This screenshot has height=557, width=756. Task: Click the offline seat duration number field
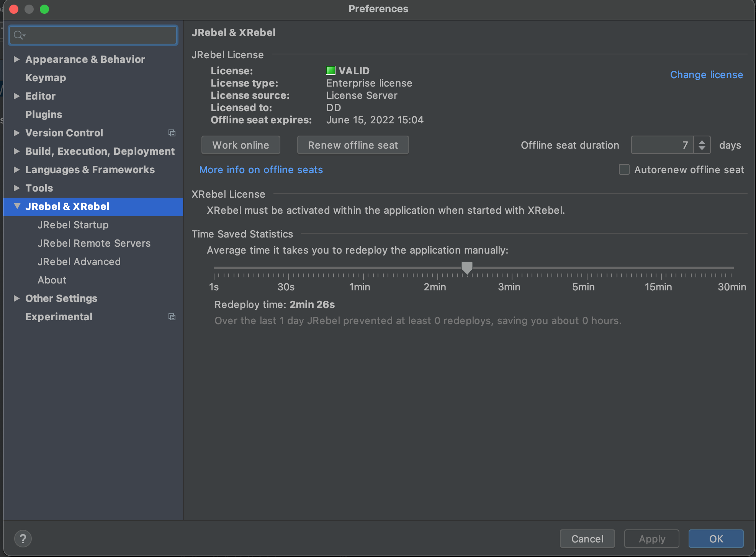tap(662, 145)
